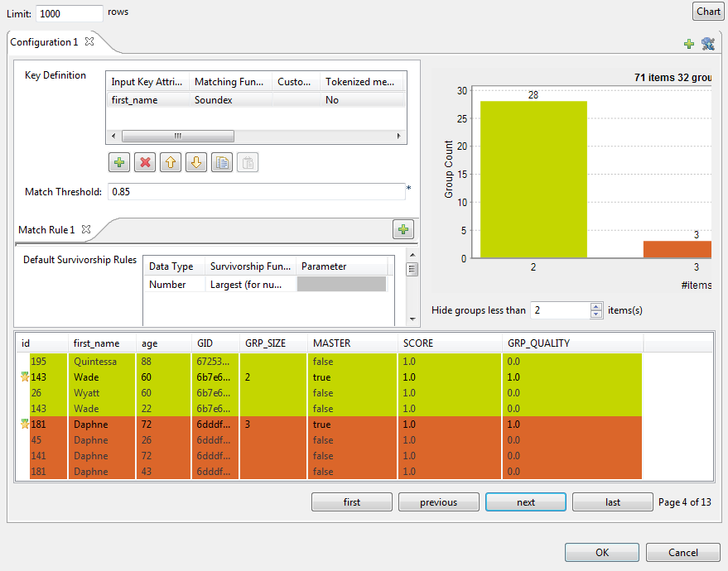Increase the hide groups spinner value
728x571 pixels.
[595, 306]
